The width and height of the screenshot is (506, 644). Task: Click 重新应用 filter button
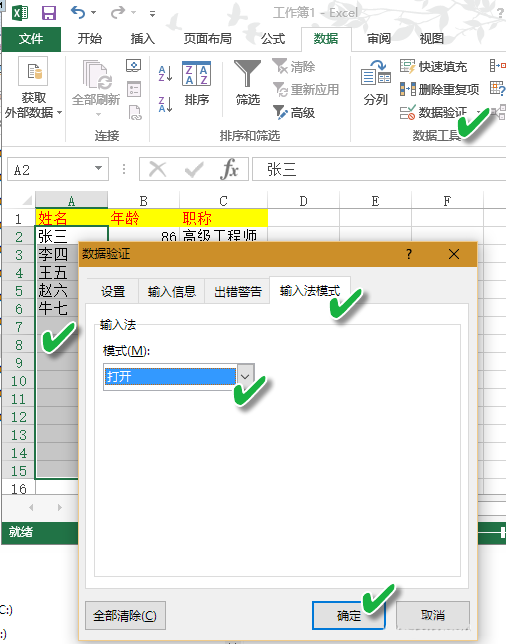(x=306, y=89)
